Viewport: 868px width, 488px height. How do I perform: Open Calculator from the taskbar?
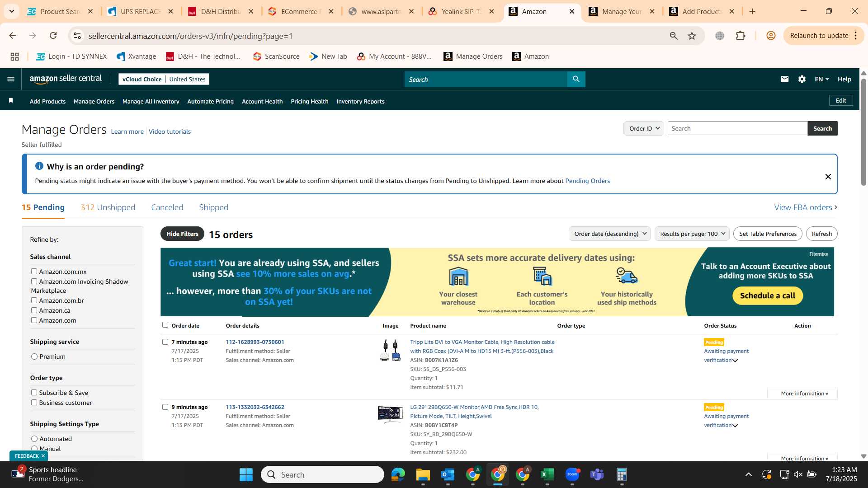(622, 474)
